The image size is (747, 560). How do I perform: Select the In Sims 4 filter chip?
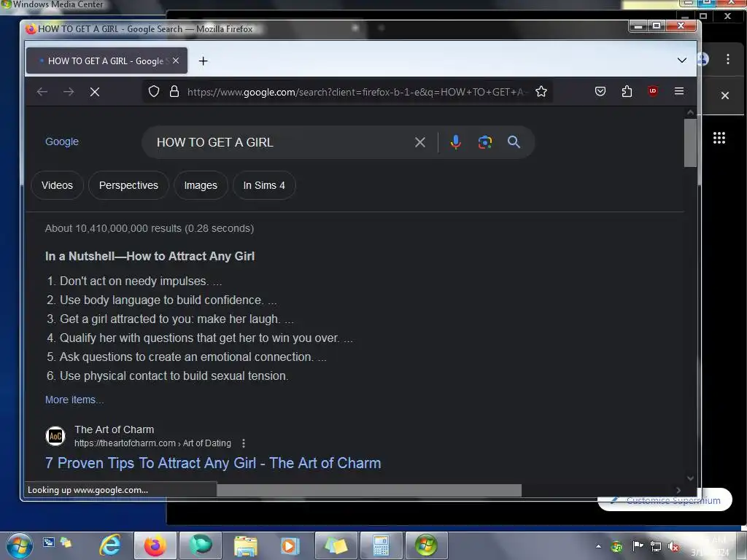point(264,185)
